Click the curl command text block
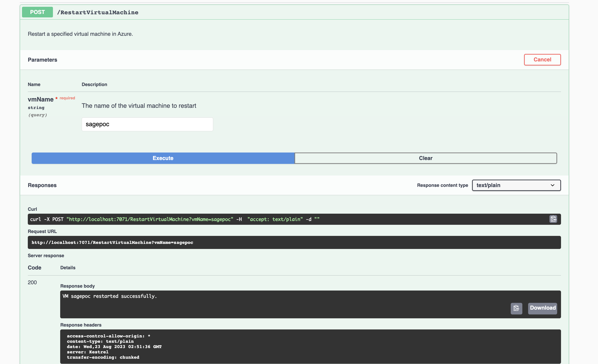598x364 pixels. point(175,219)
